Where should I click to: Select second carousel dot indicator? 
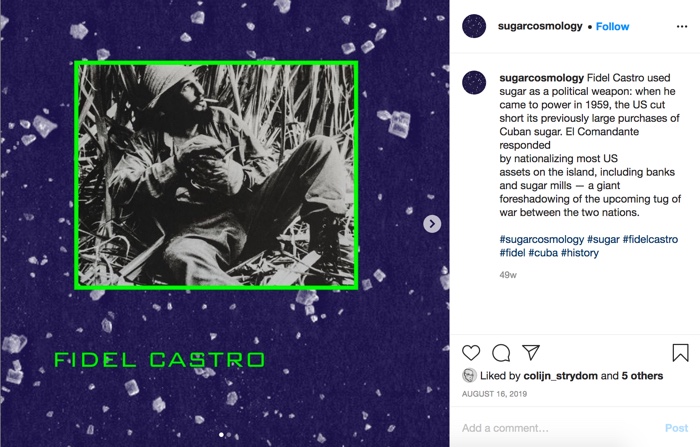229,434
